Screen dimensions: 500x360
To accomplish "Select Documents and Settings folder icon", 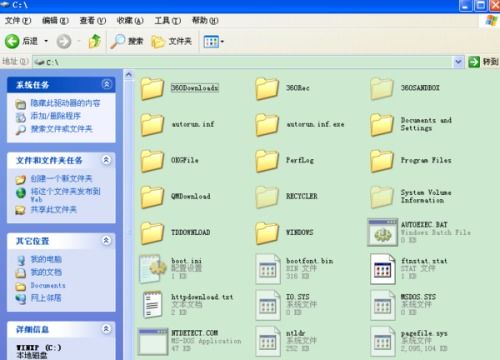I will coord(382,124).
